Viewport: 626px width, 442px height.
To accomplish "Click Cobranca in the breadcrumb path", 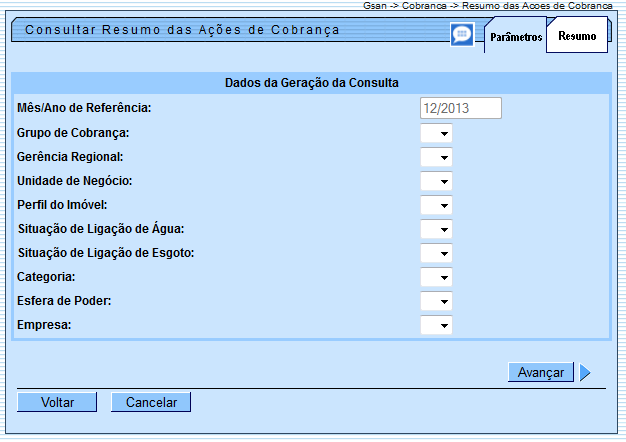I will click(424, 6).
